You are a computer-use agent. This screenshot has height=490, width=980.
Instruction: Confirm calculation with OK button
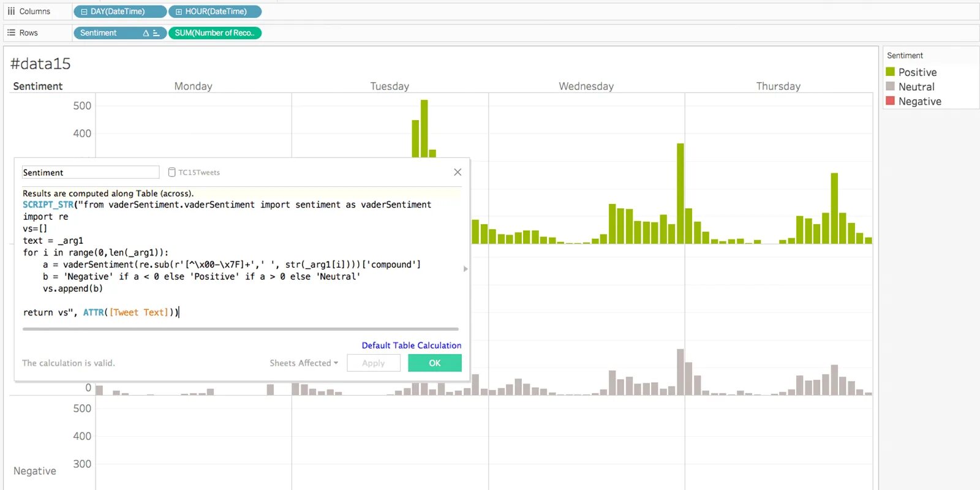[x=435, y=363]
